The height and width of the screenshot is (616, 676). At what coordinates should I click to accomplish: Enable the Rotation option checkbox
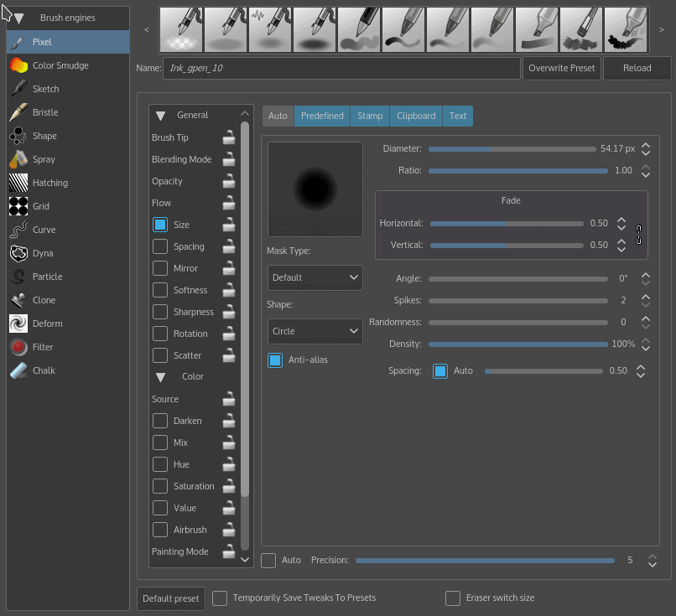tap(160, 334)
